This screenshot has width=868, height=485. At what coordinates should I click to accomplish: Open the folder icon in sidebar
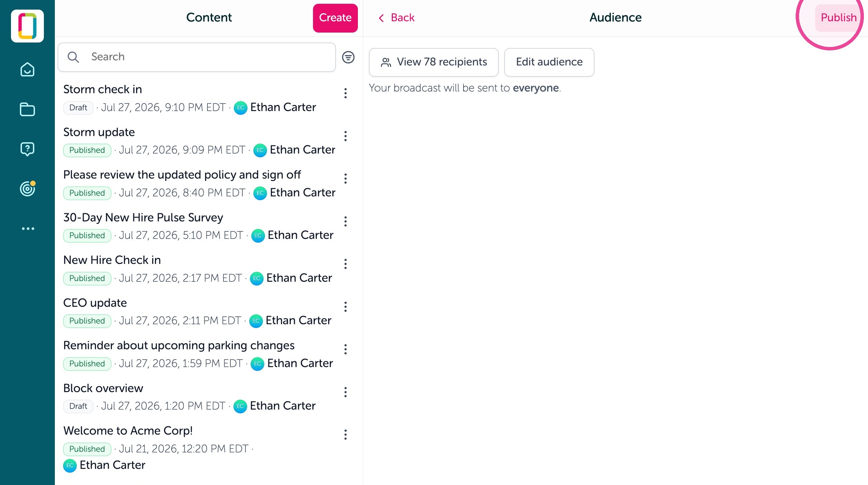27,109
